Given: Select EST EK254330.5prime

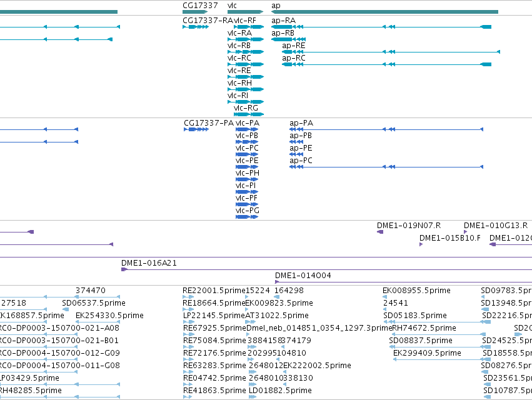Looking at the screenshot, I should (109, 316).
